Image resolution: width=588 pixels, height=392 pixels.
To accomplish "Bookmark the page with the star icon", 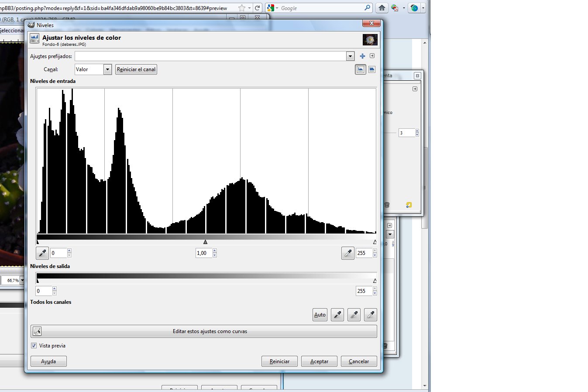I will 242,8.
